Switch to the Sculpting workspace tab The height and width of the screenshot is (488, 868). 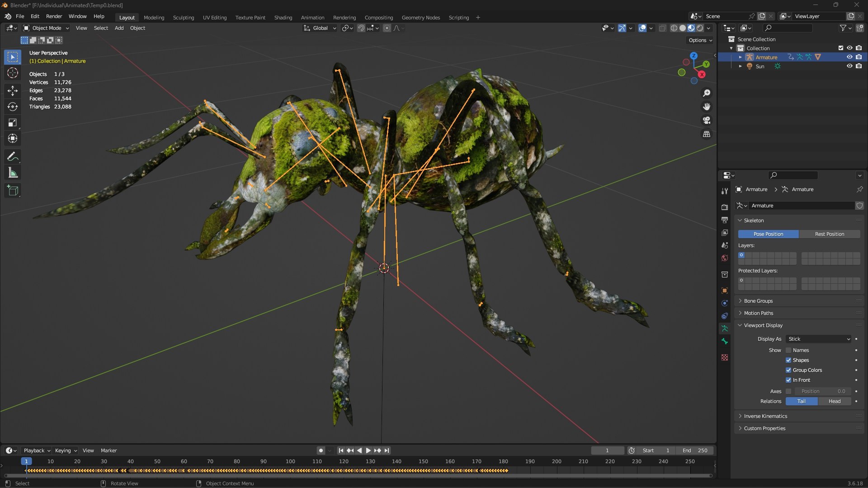[184, 17]
